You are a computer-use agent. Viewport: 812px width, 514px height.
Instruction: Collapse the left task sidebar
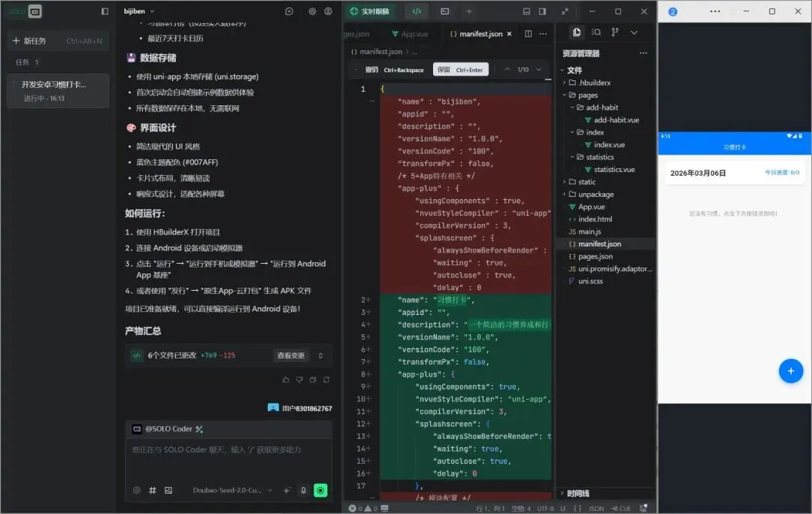[x=105, y=11]
